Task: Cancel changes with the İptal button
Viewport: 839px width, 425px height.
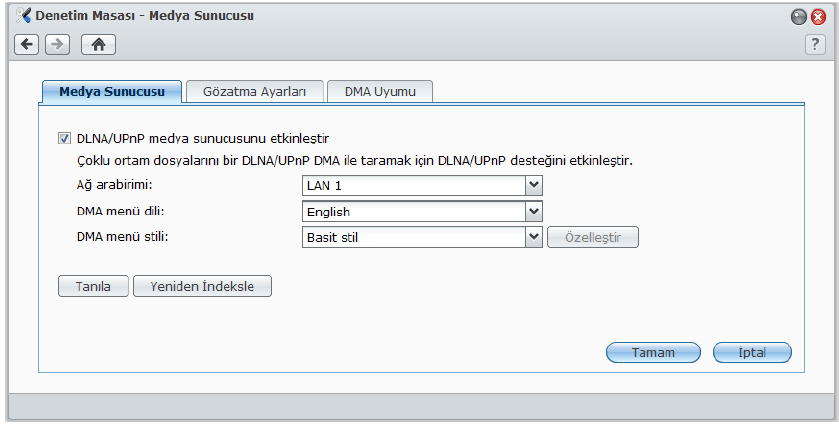Action: [x=752, y=352]
